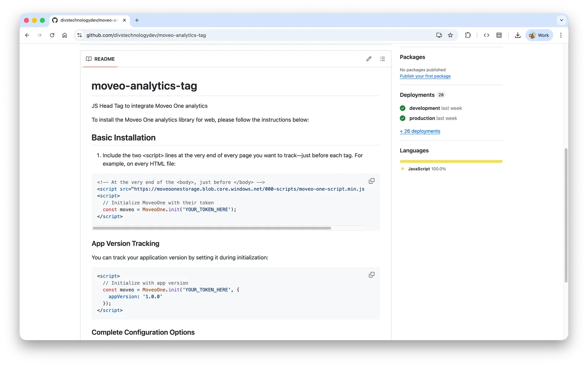Click the green check beside development
Screen dimensions: 588x366
point(403,108)
